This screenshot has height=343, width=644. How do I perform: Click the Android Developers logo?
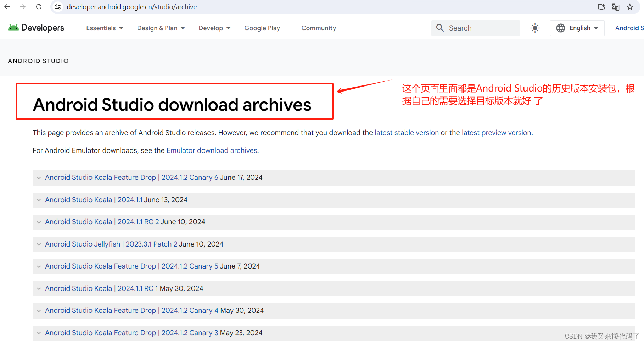(36, 28)
